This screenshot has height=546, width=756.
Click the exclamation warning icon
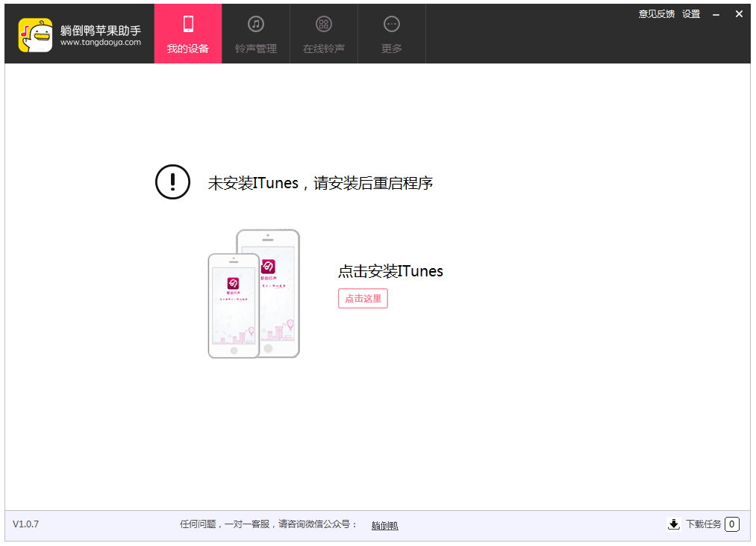(172, 182)
